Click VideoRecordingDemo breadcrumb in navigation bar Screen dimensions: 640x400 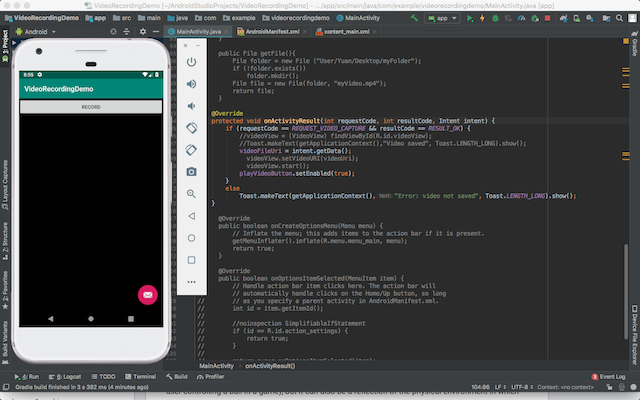click(42, 18)
